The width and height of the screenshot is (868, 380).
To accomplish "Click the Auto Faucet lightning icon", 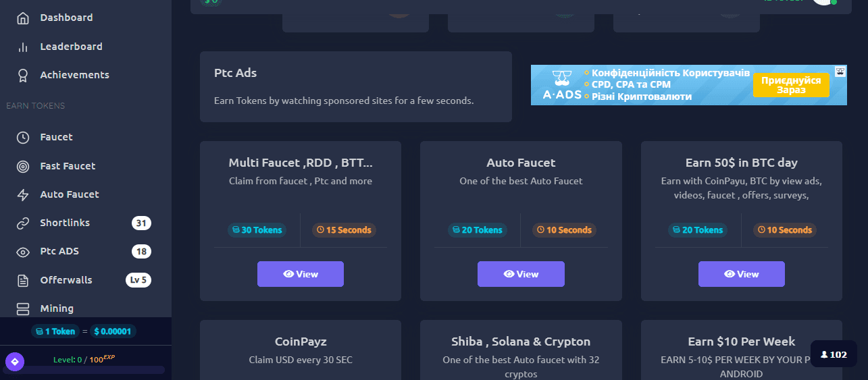I will tap(23, 195).
